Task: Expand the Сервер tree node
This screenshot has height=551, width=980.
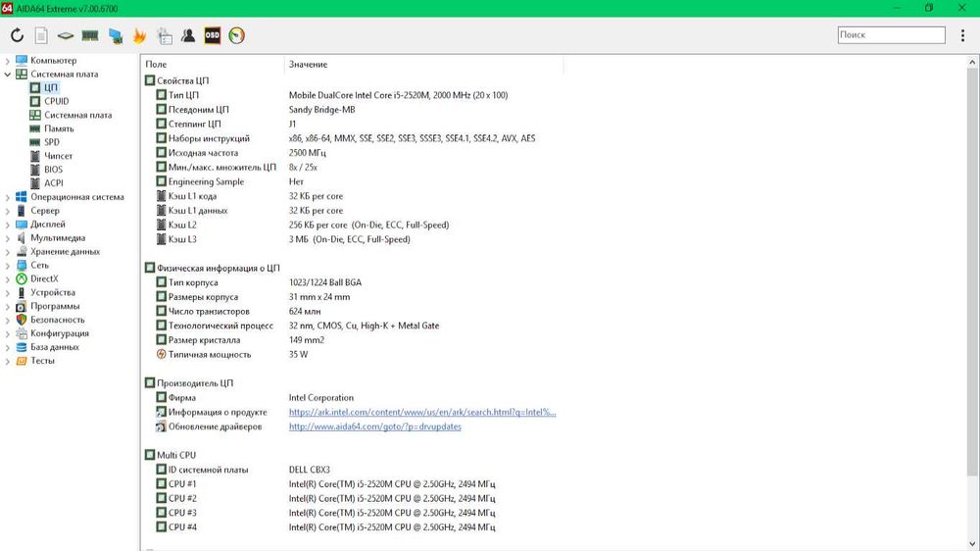Action: point(8,211)
